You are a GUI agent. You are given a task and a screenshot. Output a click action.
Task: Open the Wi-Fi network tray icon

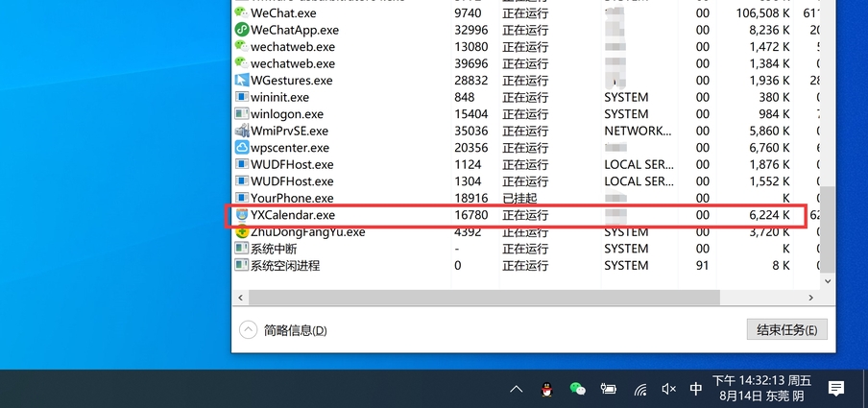pos(639,389)
